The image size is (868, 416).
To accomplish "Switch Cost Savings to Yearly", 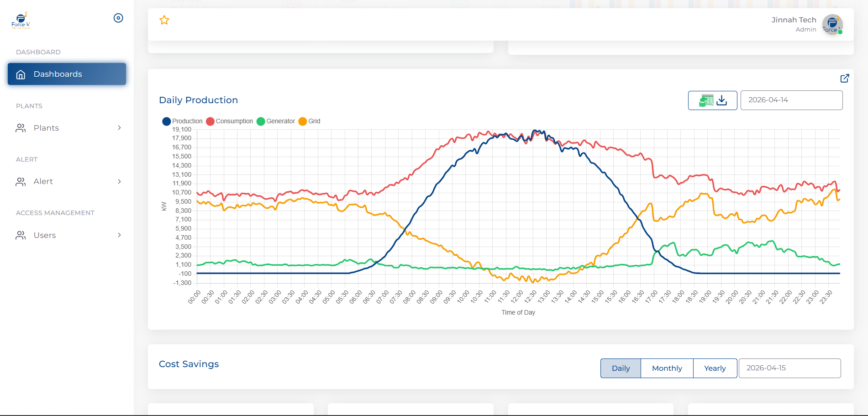I will 715,368.
